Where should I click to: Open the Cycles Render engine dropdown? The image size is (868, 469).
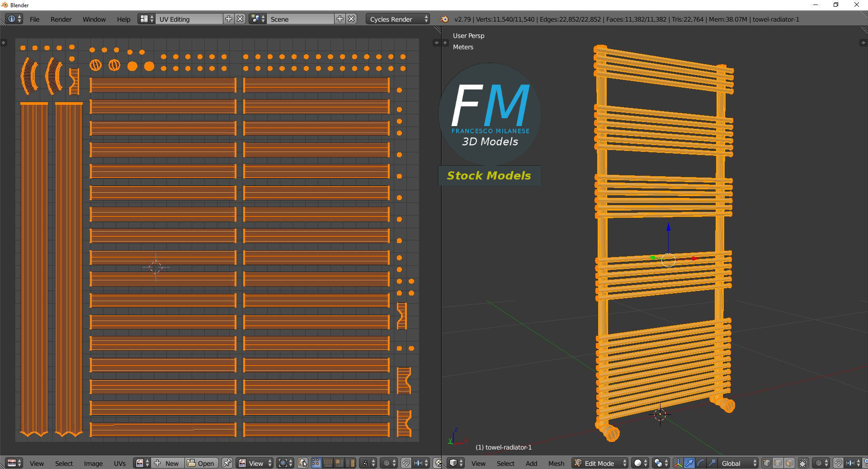(398, 19)
